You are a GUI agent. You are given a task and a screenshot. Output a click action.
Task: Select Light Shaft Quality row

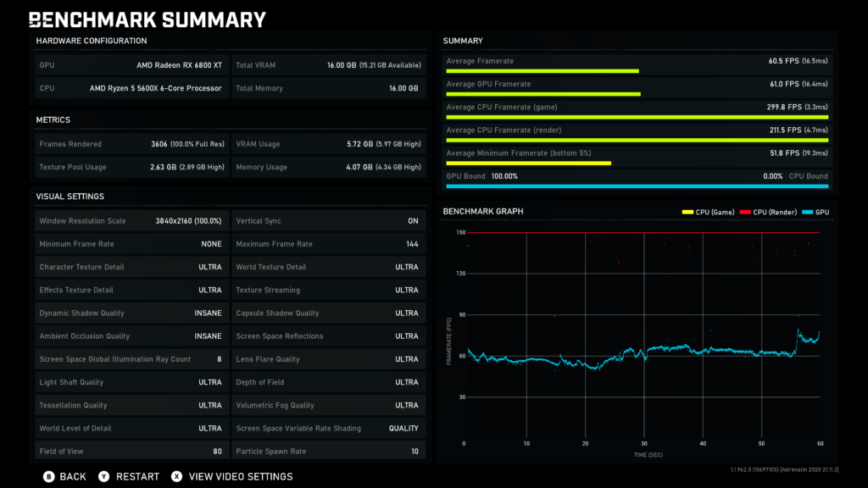(131, 382)
